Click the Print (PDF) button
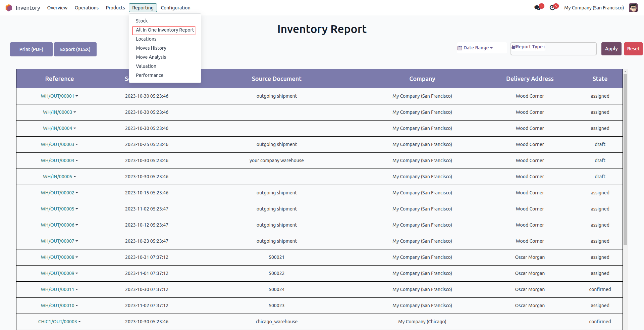Viewport: 644px width, 330px height. tap(31, 49)
